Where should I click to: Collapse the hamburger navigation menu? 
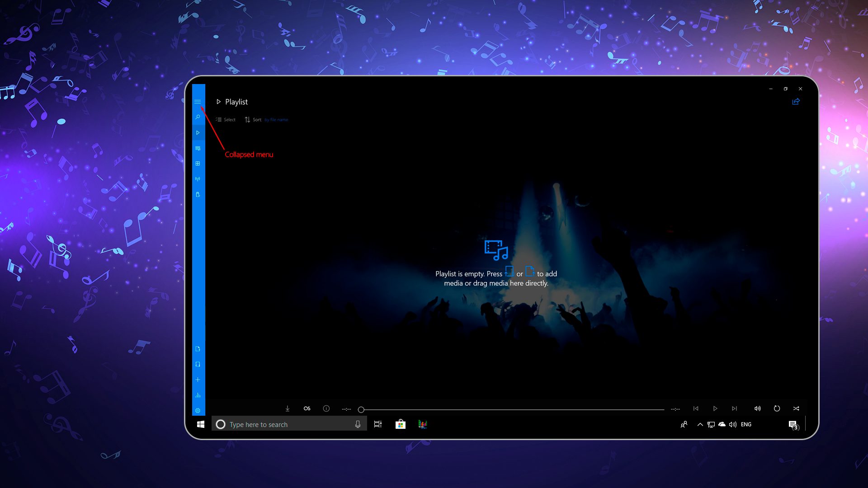tap(198, 102)
